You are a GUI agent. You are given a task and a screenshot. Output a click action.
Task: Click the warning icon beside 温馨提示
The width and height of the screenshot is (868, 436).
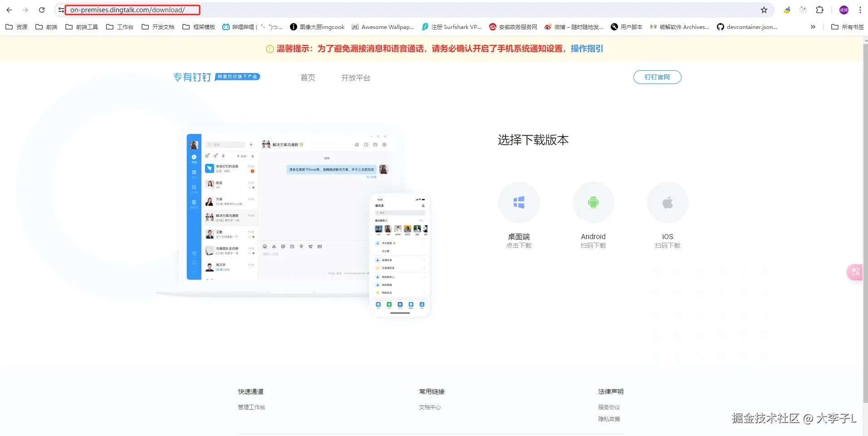point(269,49)
